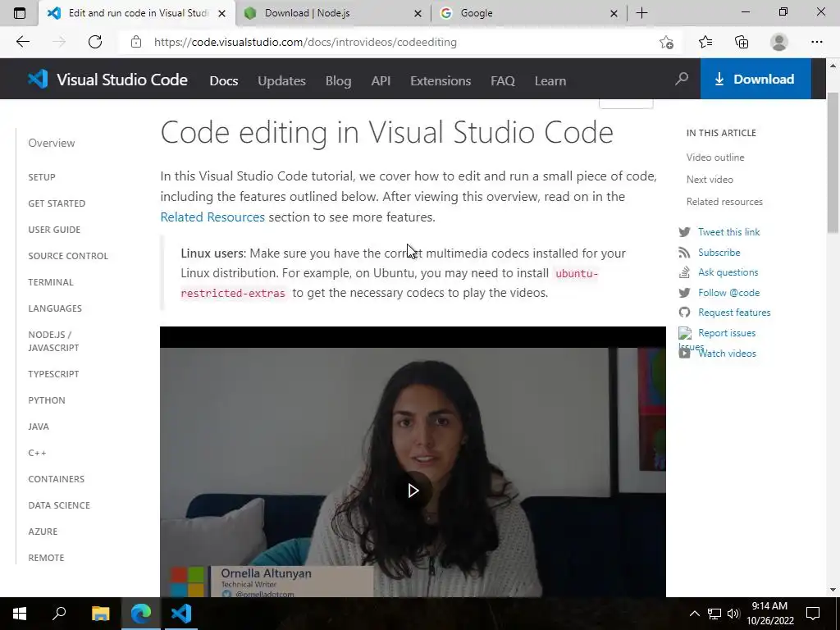Image resolution: width=840 pixels, height=630 pixels.
Task: Click the Related Resources link in the intro
Action: click(x=212, y=217)
